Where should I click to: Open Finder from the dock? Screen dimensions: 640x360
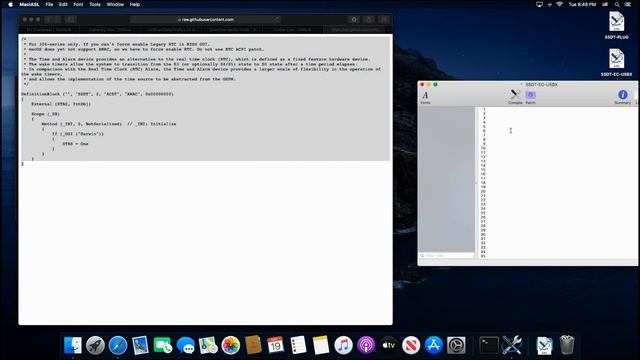73,345
